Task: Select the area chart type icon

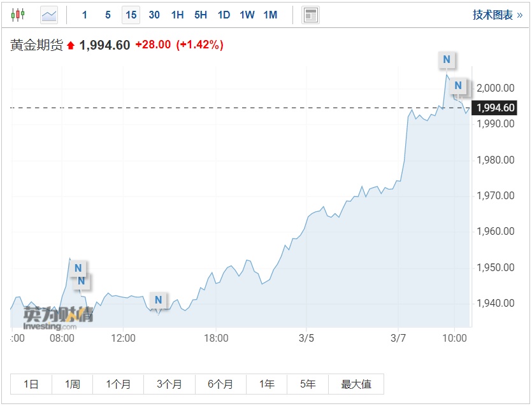Action: pyautogui.click(x=49, y=14)
